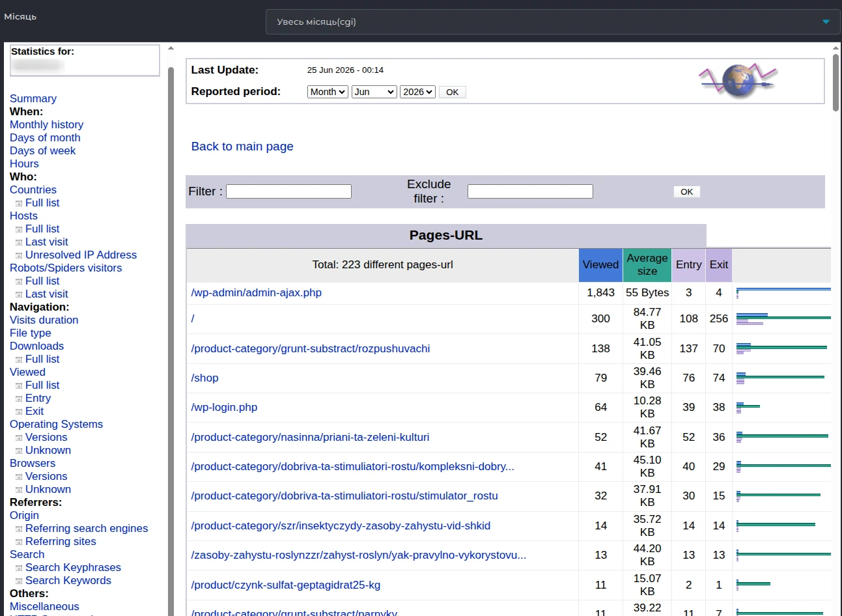Open the Jun month dropdown

tap(374, 92)
